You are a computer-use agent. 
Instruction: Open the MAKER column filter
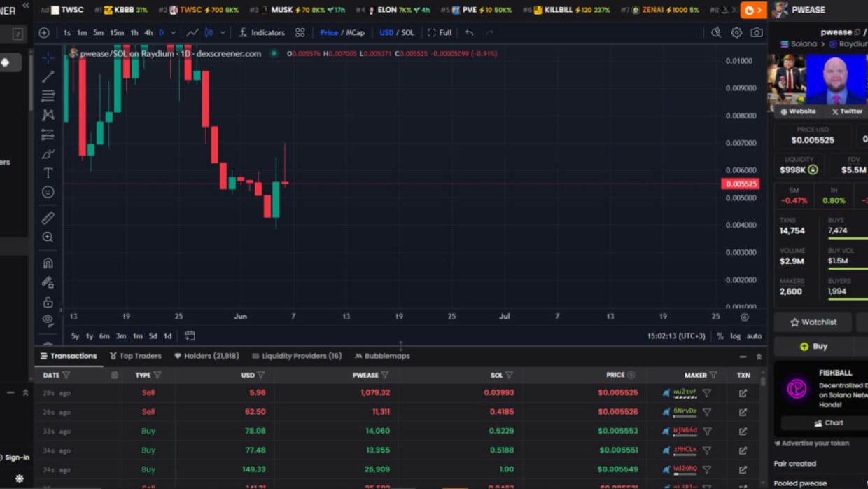pos(713,376)
